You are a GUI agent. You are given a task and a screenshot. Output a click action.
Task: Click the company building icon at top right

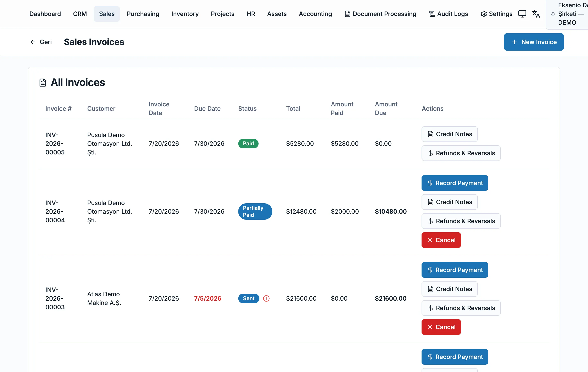pyautogui.click(x=553, y=14)
